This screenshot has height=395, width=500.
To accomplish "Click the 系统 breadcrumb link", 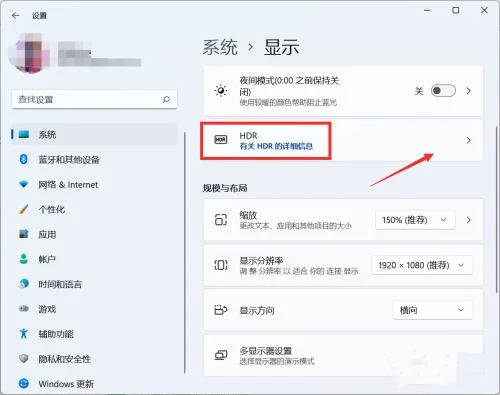I will tap(220, 47).
